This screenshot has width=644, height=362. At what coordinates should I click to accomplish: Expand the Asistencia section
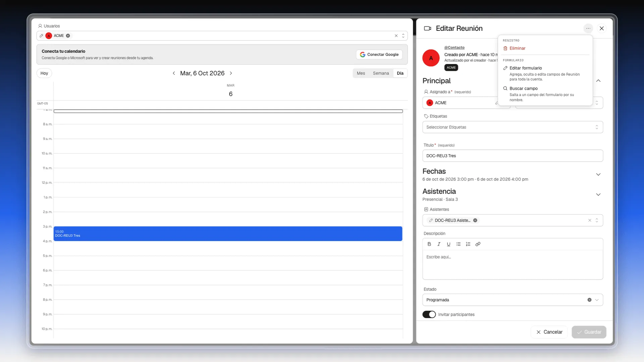coord(598,194)
